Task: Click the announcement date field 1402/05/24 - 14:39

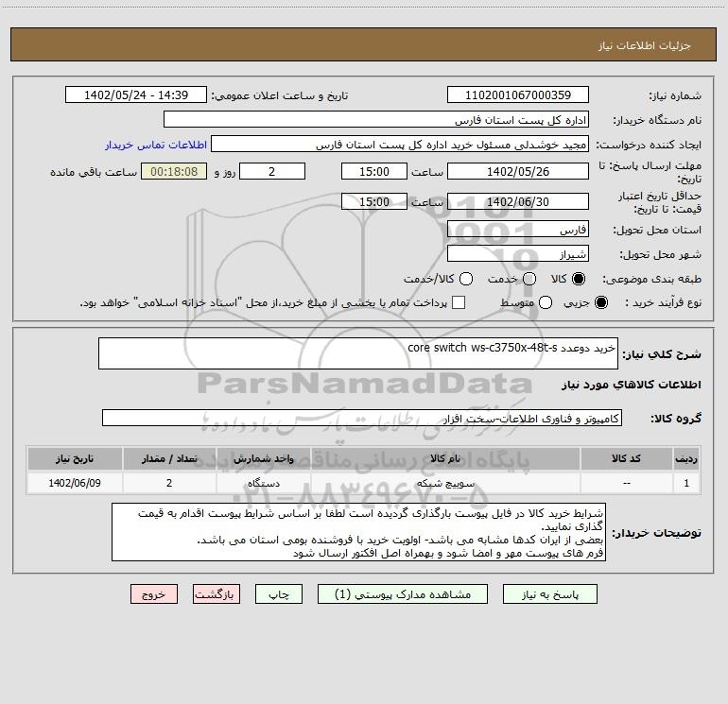Action: (x=136, y=94)
